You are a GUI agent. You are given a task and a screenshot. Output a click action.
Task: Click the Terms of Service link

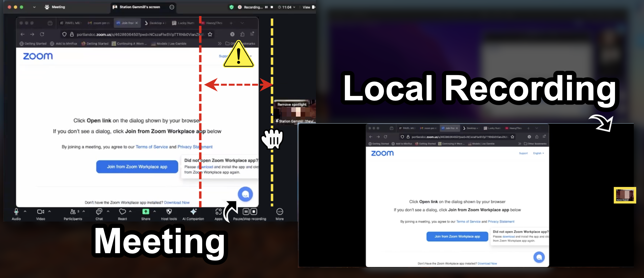tap(152, 147)
